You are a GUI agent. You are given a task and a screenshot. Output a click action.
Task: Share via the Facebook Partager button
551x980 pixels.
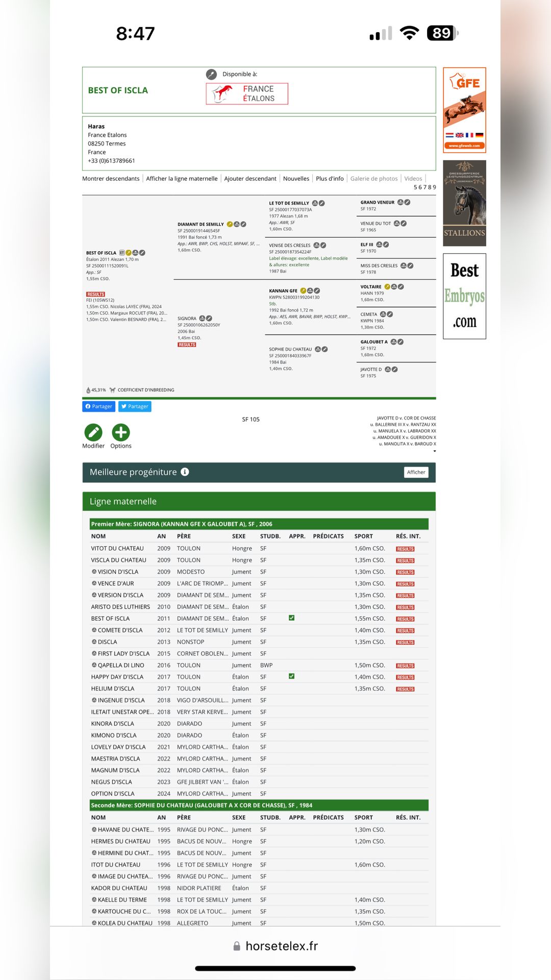point(98,406)
